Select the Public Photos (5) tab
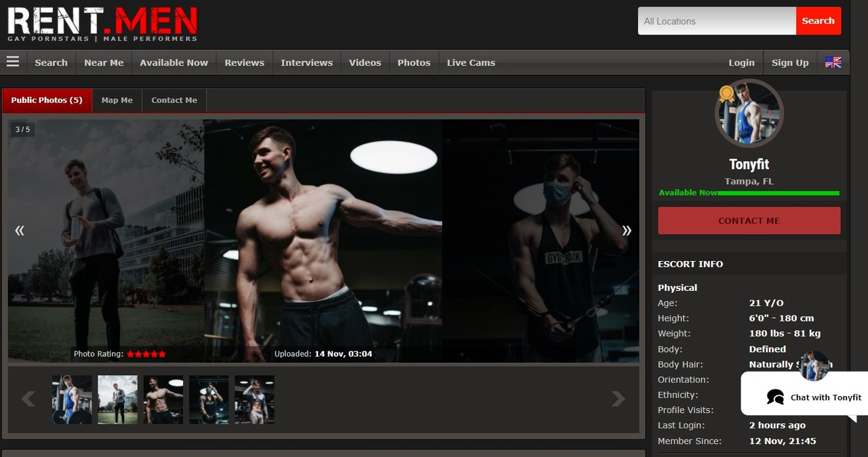868x457 pixels. 47,100
